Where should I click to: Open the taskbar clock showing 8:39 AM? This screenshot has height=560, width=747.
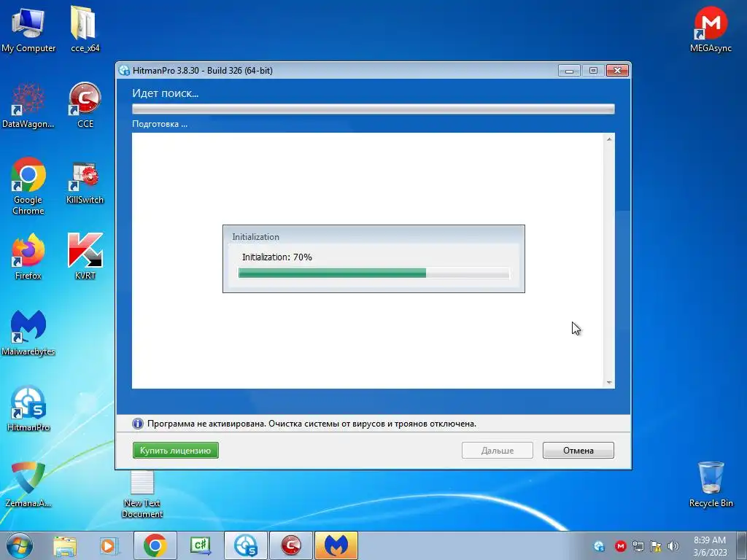[x=710, y=546]
